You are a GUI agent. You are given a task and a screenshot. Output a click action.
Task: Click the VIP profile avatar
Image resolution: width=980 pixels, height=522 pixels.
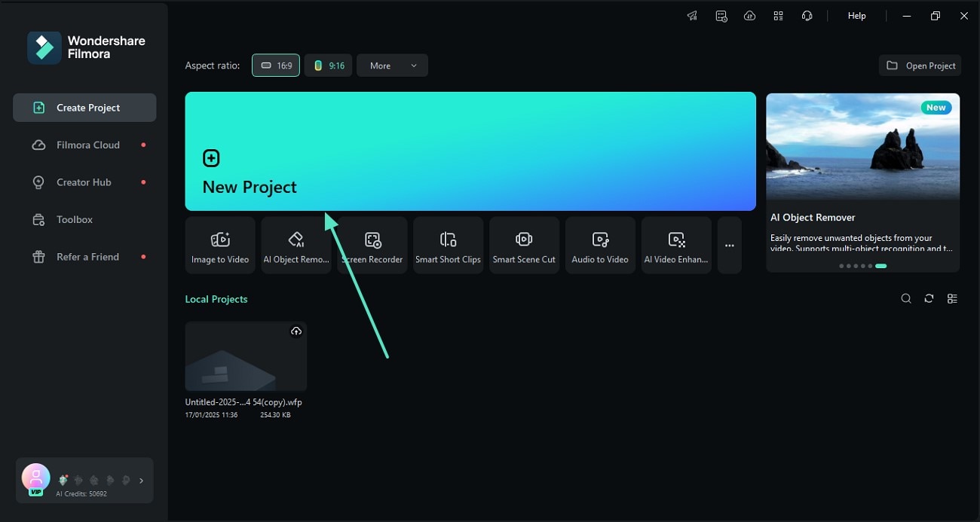click(x=35, y=478)
